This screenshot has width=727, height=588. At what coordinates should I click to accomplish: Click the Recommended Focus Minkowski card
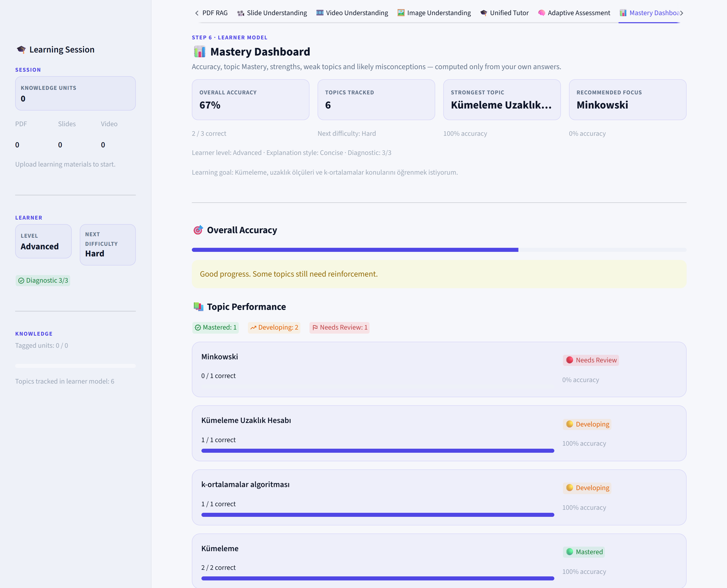[x=628, y=100]
